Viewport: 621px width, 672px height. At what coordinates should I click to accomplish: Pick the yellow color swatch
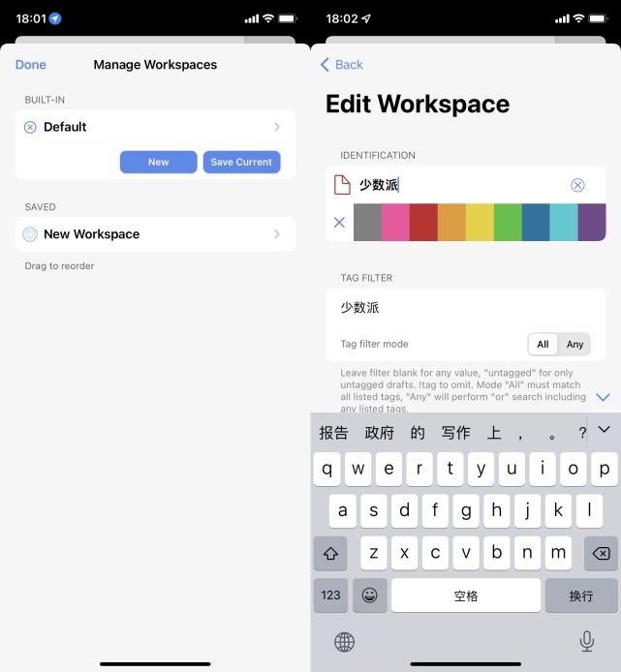480,222
